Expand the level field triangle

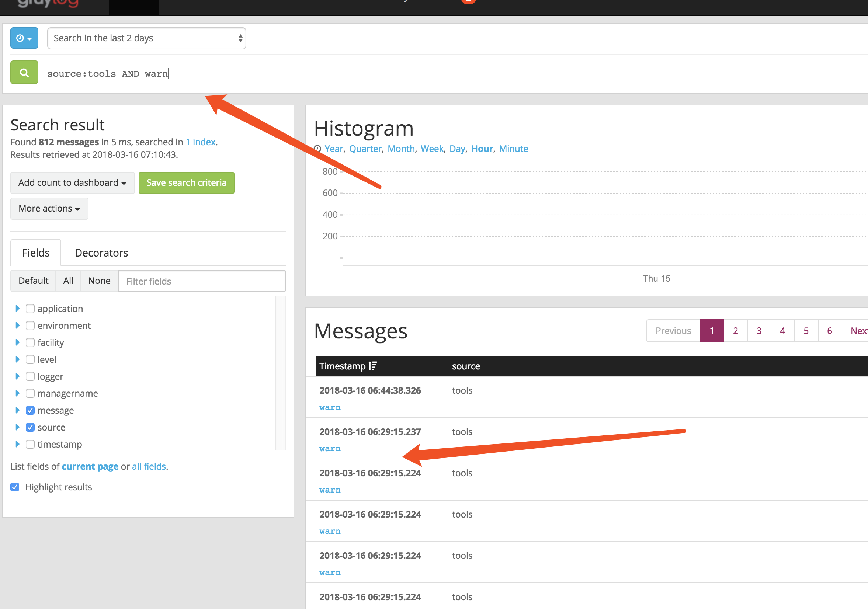coord(17,359)
